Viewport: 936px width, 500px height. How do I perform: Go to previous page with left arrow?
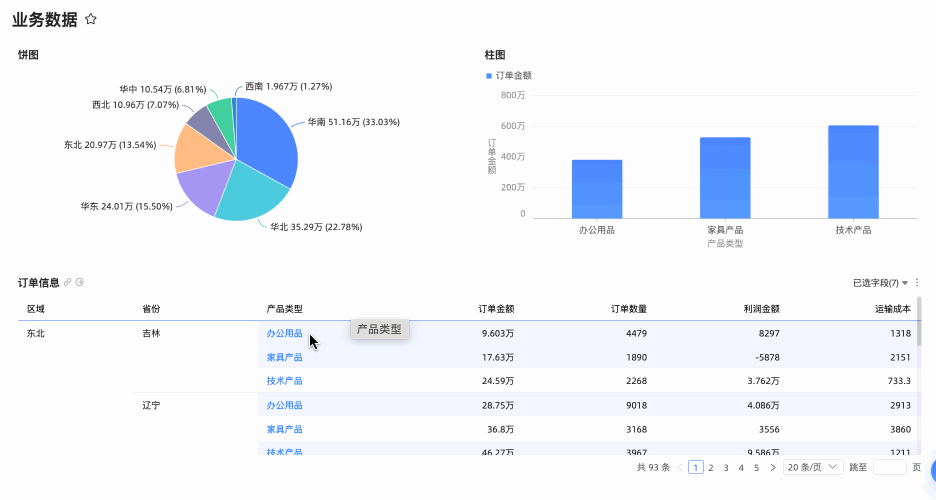pos(679,467)
